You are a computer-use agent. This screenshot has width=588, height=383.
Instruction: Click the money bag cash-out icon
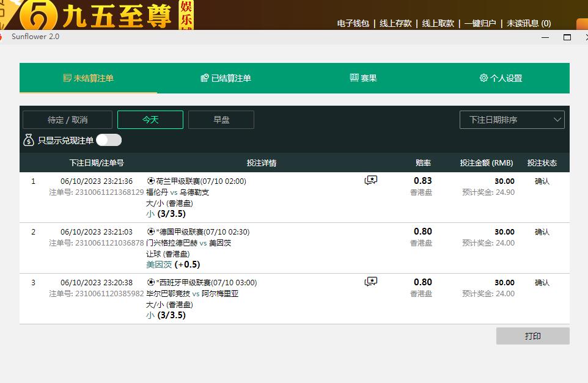click(x=29, y=140)
